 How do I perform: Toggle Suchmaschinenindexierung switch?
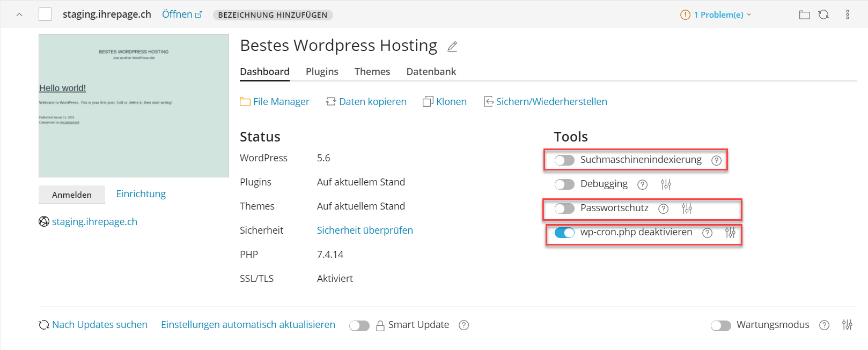click(564, 160)
